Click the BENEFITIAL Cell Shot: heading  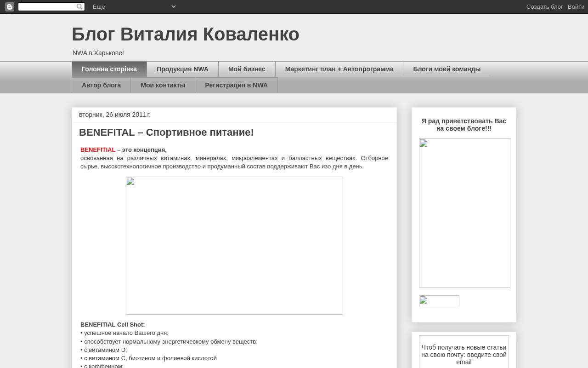point(113,325)
